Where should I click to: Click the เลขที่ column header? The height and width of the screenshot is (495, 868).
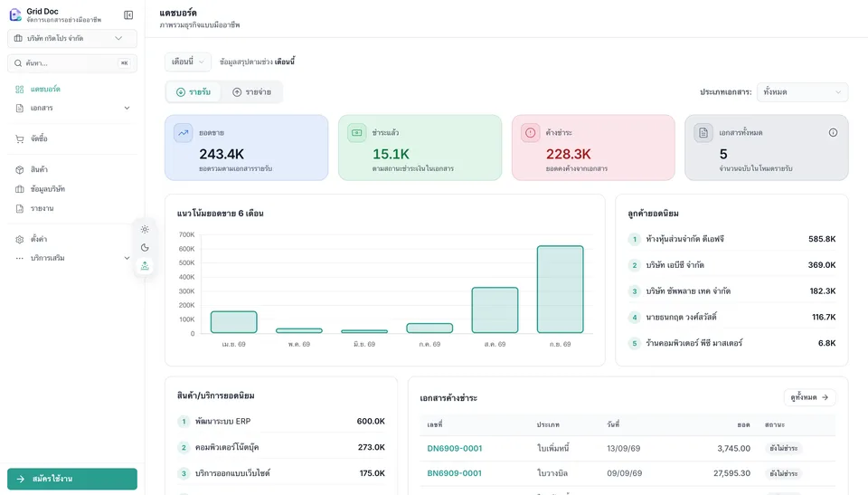[435, 424]
